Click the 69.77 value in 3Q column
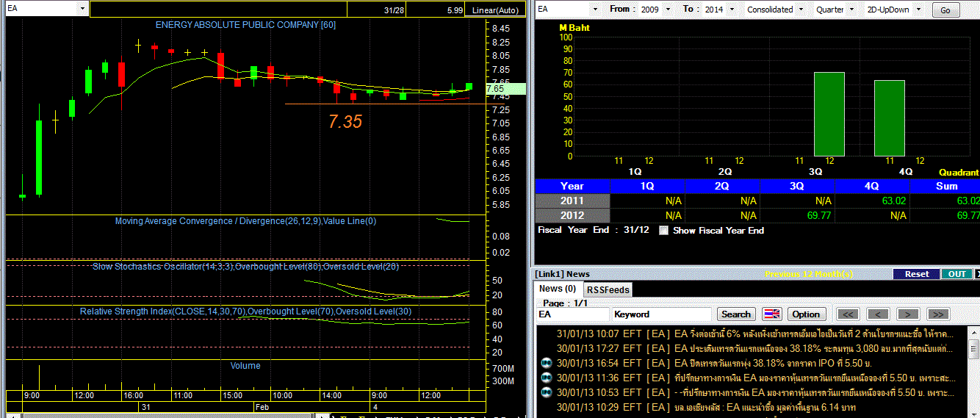This screenshot has width=980, height=418. tap(820, 216)
